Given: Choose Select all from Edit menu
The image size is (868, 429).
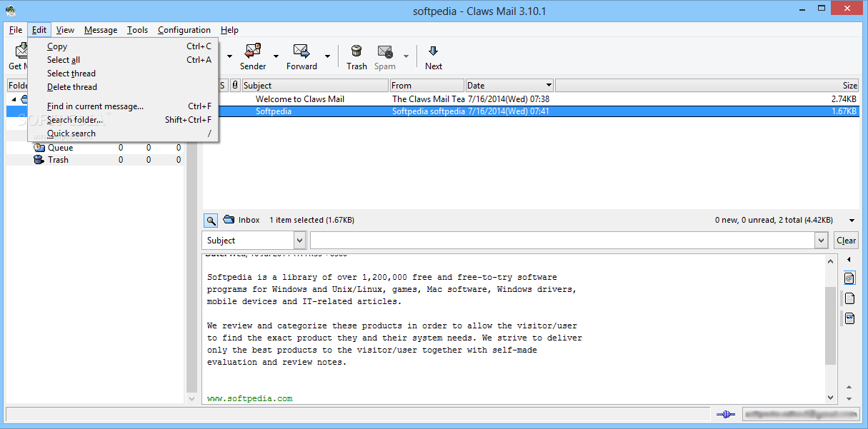Looking at the screenshot, I should point(123,60).
